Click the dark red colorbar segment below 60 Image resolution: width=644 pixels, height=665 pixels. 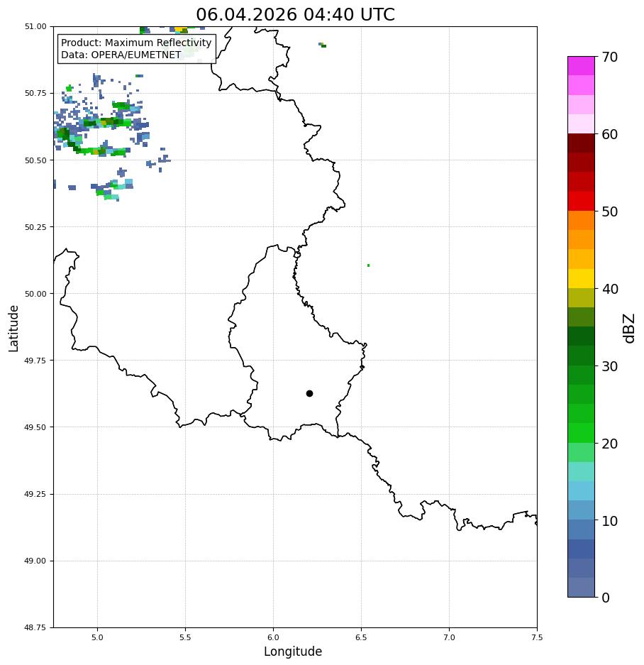pos(582,143)
